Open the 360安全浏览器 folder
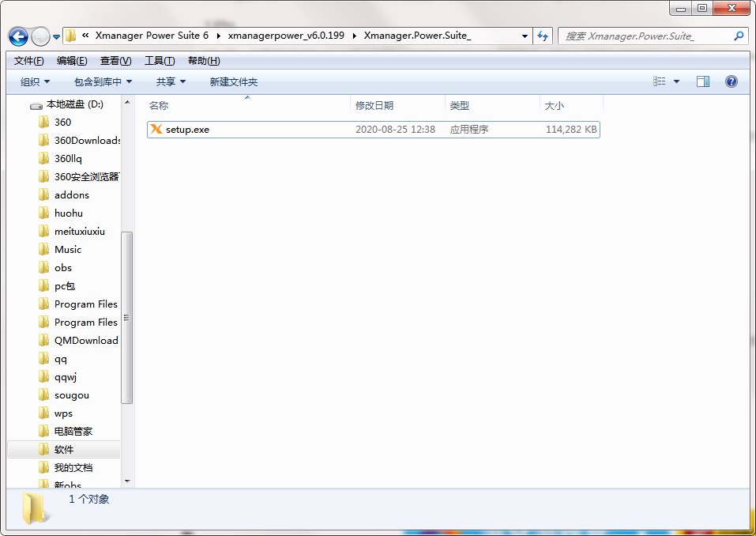The image size is (756, 536). [x=87, y=176]
